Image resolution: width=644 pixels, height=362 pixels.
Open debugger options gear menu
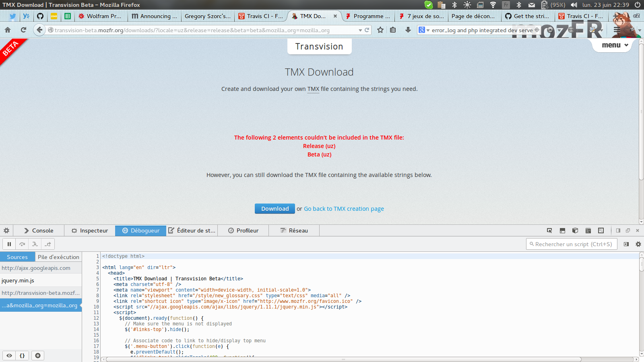tap(638, 244)
